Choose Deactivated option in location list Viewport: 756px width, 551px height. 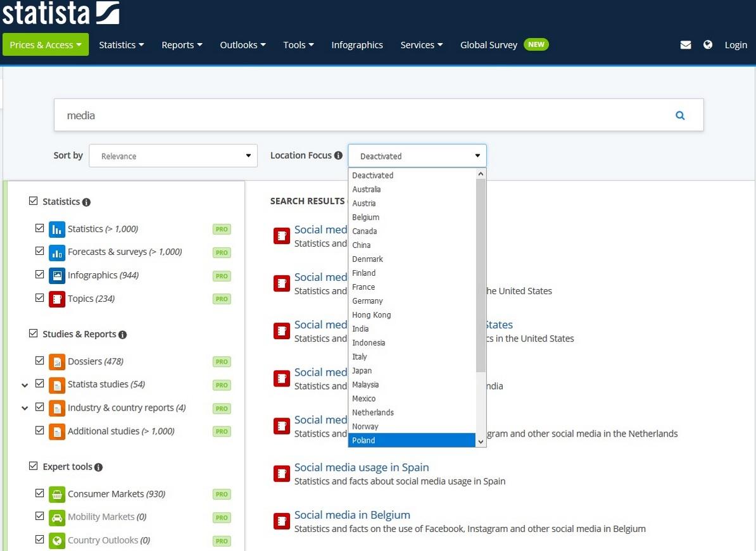pos(412,175)
